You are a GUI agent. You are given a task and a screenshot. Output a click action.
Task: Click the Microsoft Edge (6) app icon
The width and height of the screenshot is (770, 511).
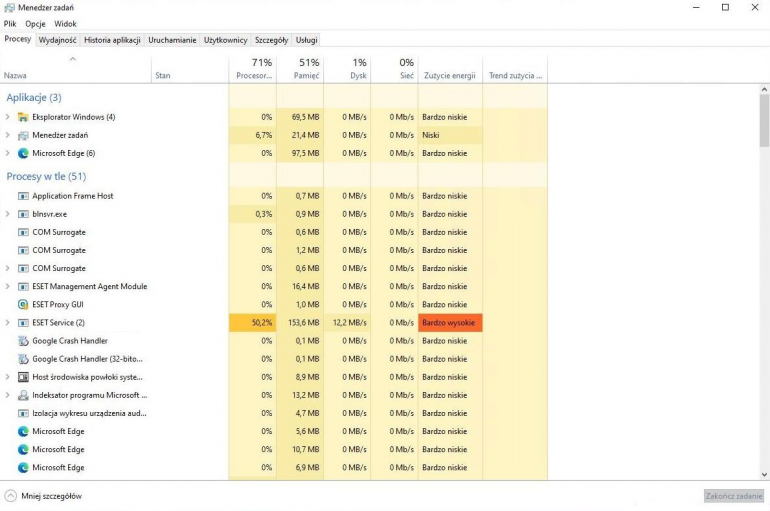[23, 154]
